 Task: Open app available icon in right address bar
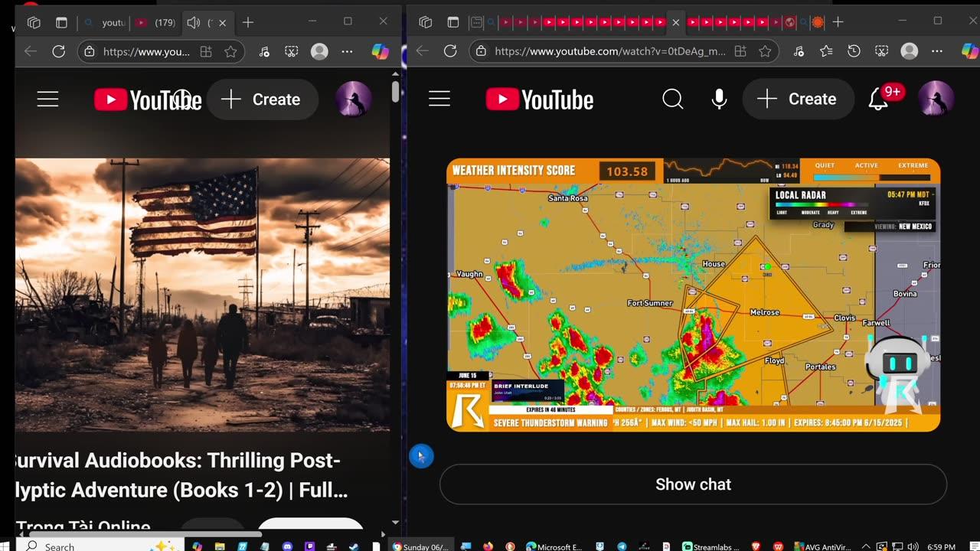click(740, 51)
